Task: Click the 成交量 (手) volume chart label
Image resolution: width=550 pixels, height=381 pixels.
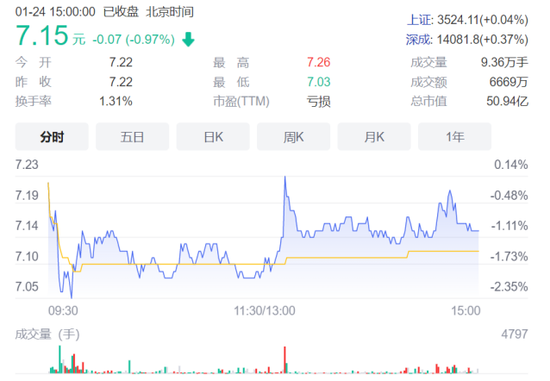Action: coord(47,334)
